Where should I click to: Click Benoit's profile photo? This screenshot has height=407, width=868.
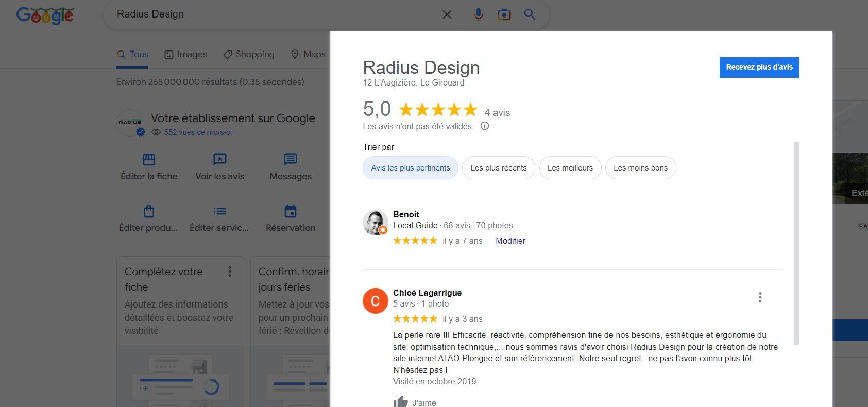[376, 223]
